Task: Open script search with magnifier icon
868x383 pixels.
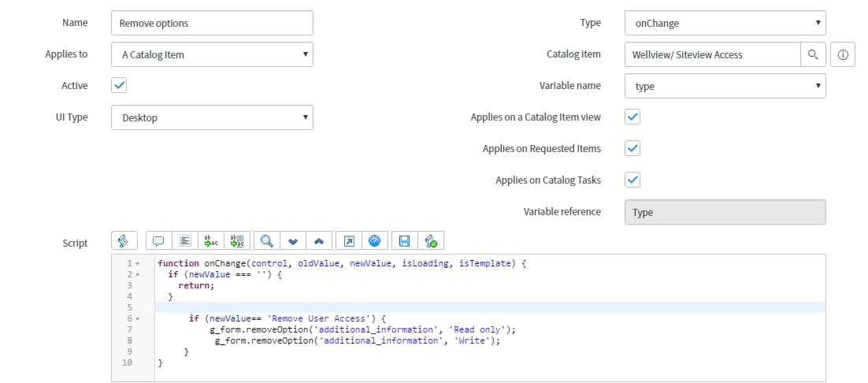Action: [x=267, y=241]
